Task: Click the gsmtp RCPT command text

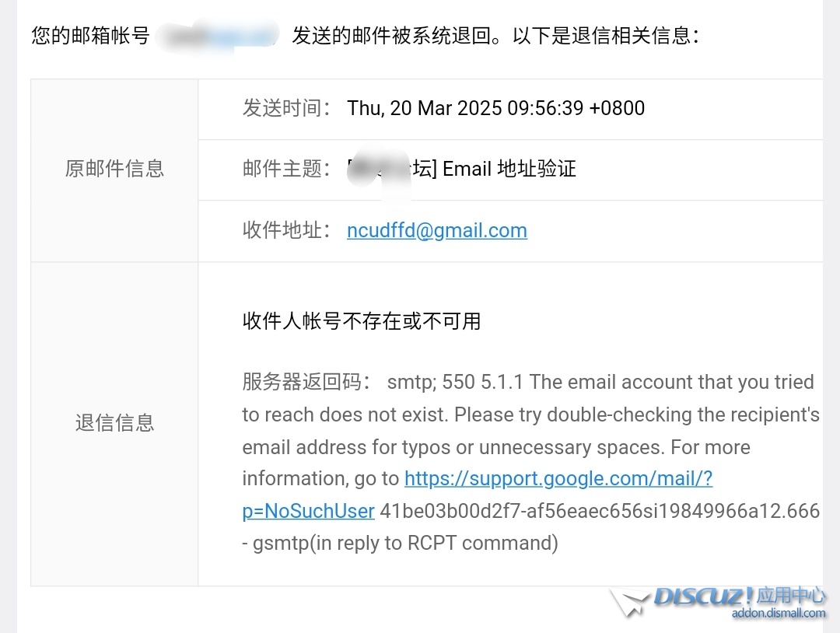Action: point(405,543)
